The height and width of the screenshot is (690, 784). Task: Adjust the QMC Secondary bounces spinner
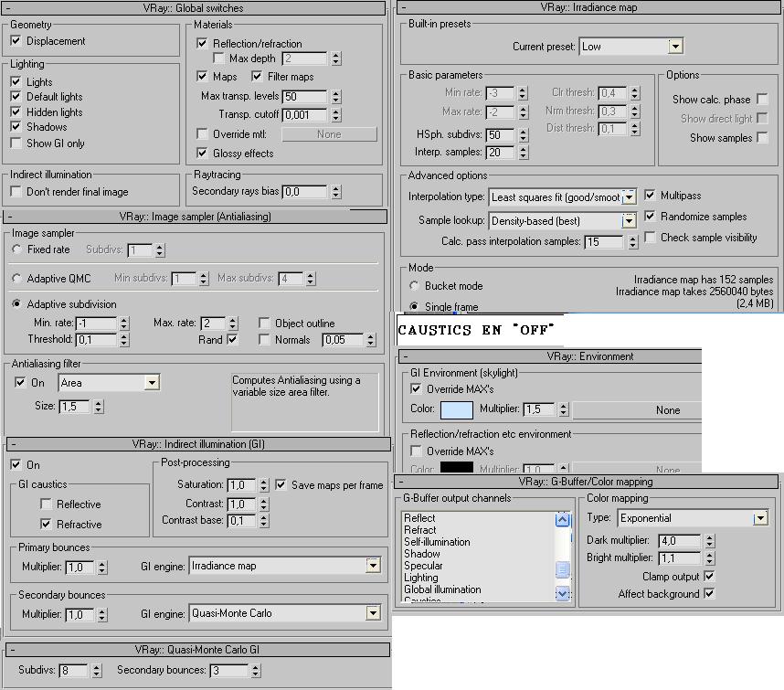pyautogui.click(x=256, y=671)
